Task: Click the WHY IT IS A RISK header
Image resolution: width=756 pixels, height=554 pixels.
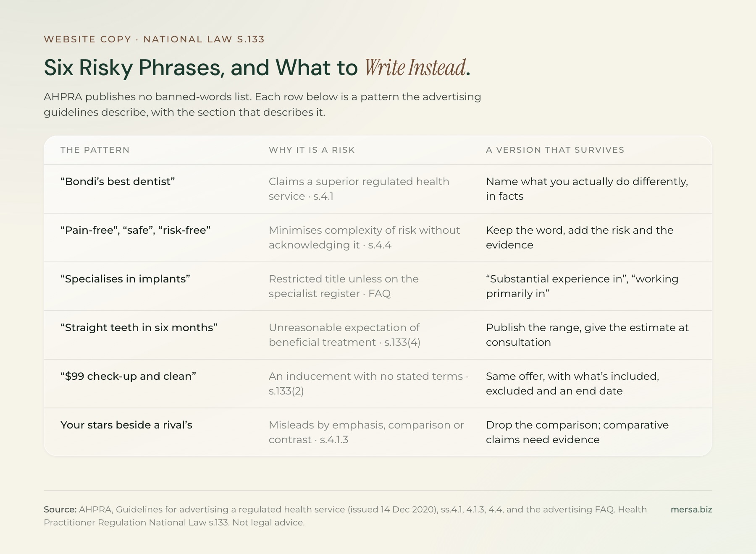Action: 312,150
